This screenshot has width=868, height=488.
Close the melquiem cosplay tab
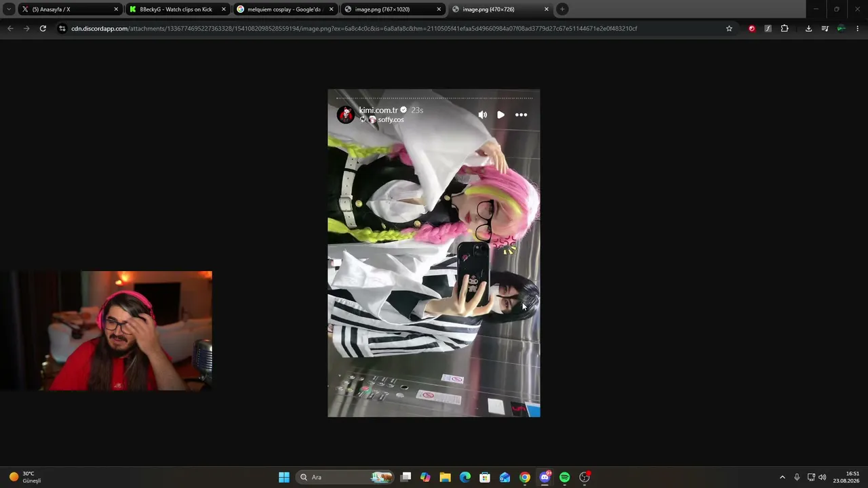[331, 9]
